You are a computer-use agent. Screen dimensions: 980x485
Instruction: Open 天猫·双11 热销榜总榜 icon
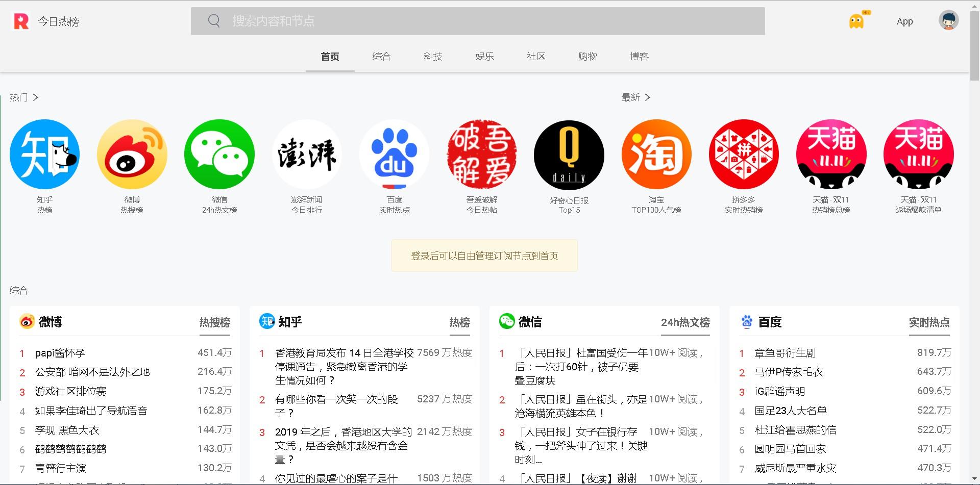[831, 155]
